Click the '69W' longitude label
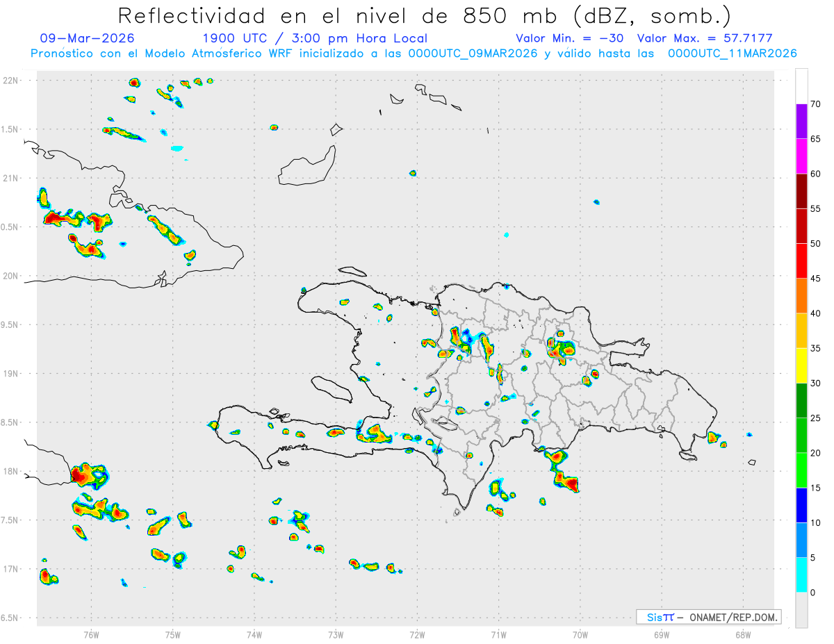 click(661, 634)
